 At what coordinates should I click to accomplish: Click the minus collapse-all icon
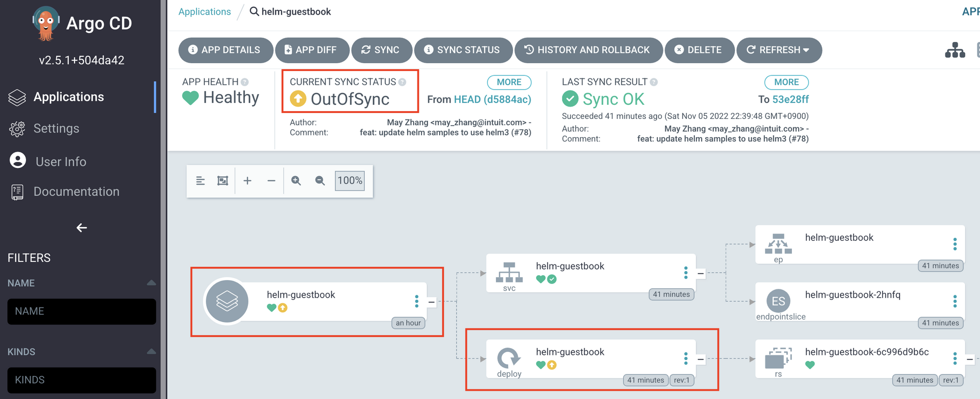pyautogui.click(x=271, y=181)
